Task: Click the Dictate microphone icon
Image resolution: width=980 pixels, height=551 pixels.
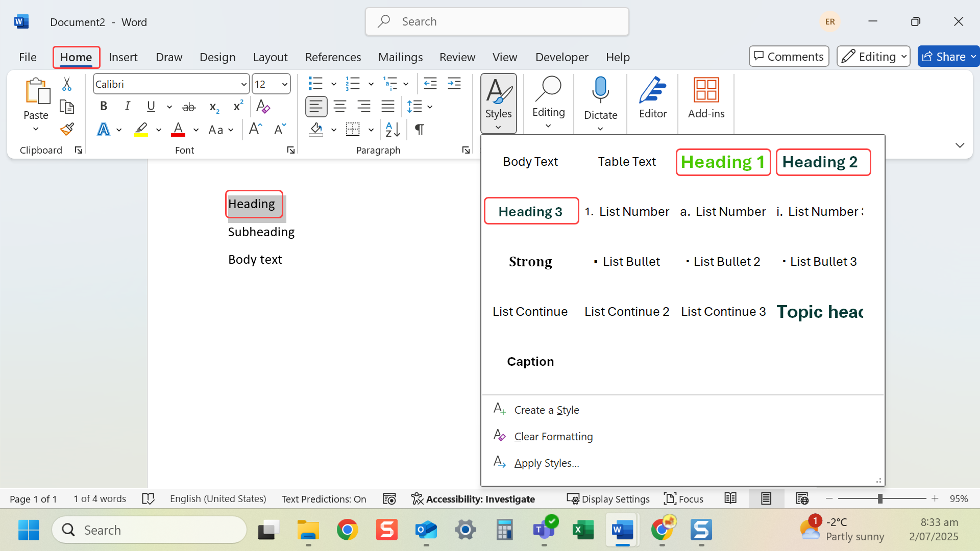Action: click(600, 90)
